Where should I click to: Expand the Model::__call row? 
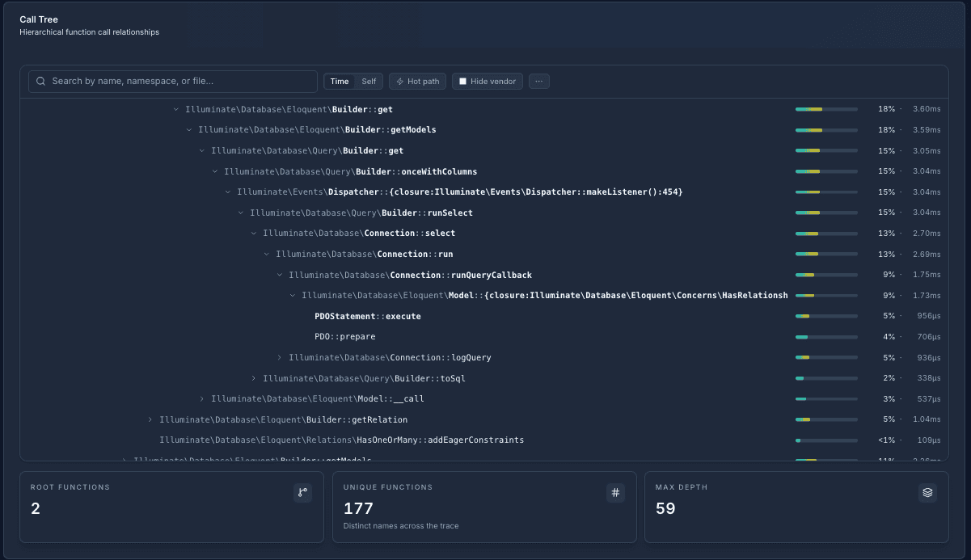pyautogui.click(x=201, y=399)
